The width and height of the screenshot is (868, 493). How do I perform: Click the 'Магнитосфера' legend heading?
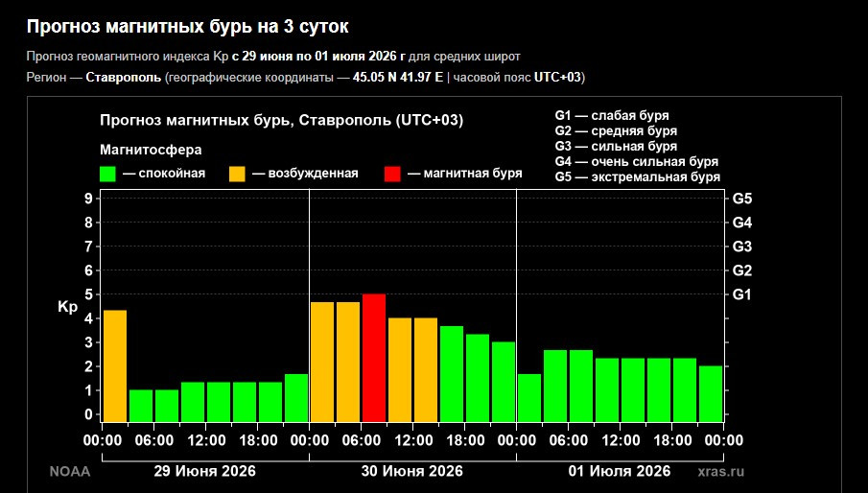[151, 150]
